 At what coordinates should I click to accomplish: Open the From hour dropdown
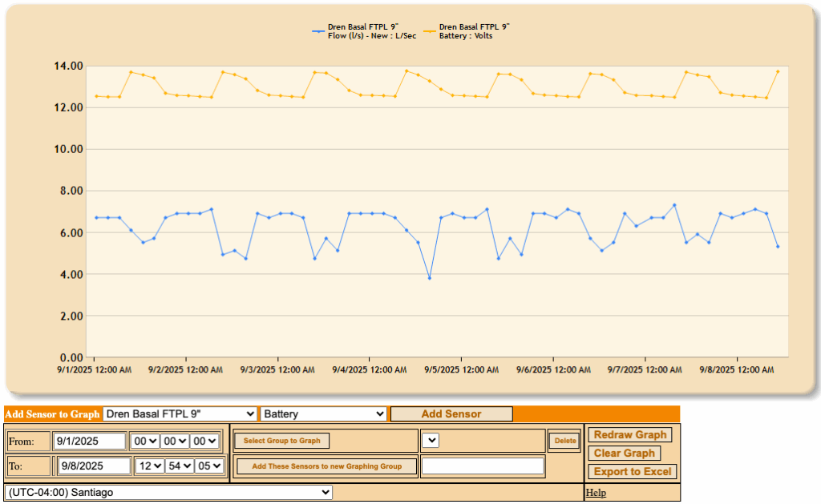click(144, 441)
